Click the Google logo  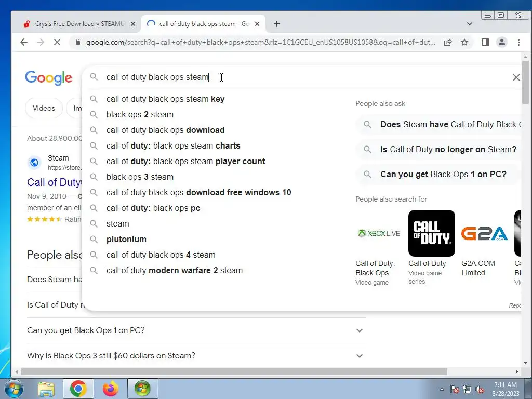[x=48, y=78]
